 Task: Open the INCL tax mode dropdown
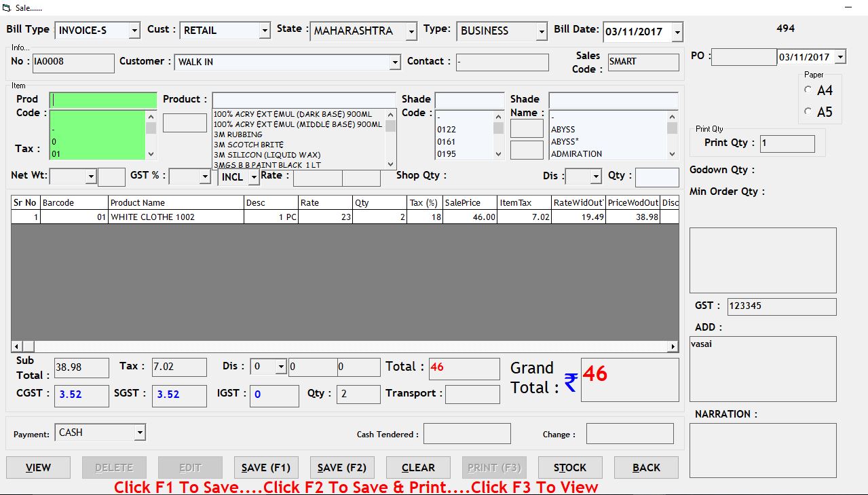pyautogui.click(x=254, y=177)
